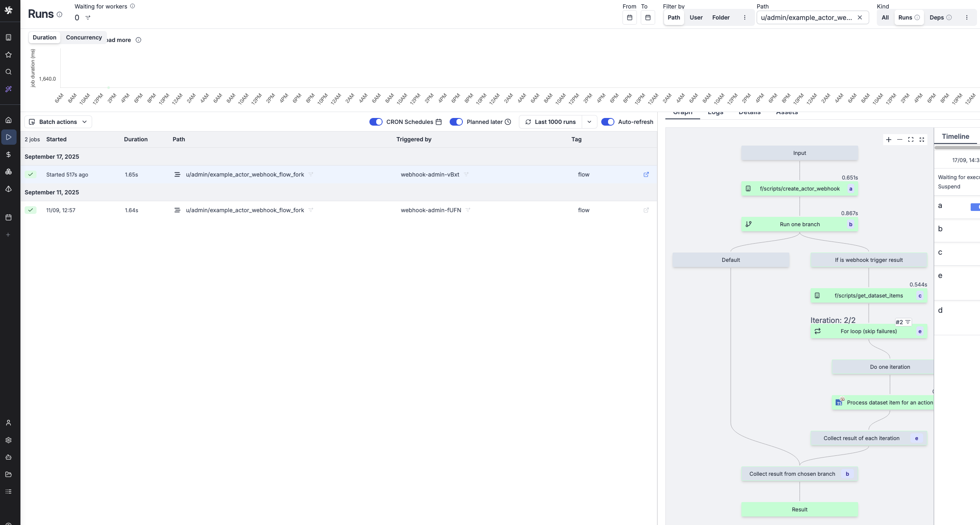Screen dimensions: 980x525
Task: Open the search icon in the left sidebar
Action: point(8,72)
